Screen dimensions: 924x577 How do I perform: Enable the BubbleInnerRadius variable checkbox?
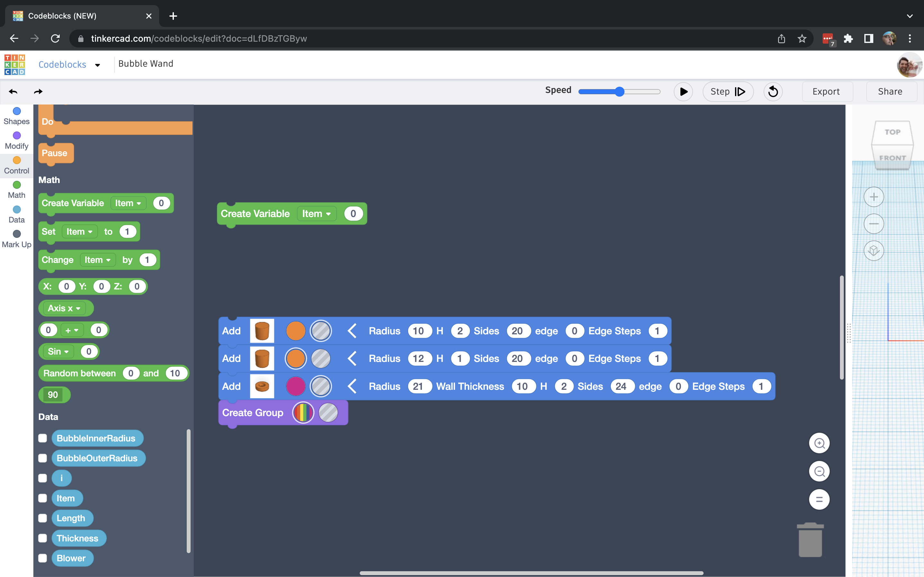pos(42,438)
